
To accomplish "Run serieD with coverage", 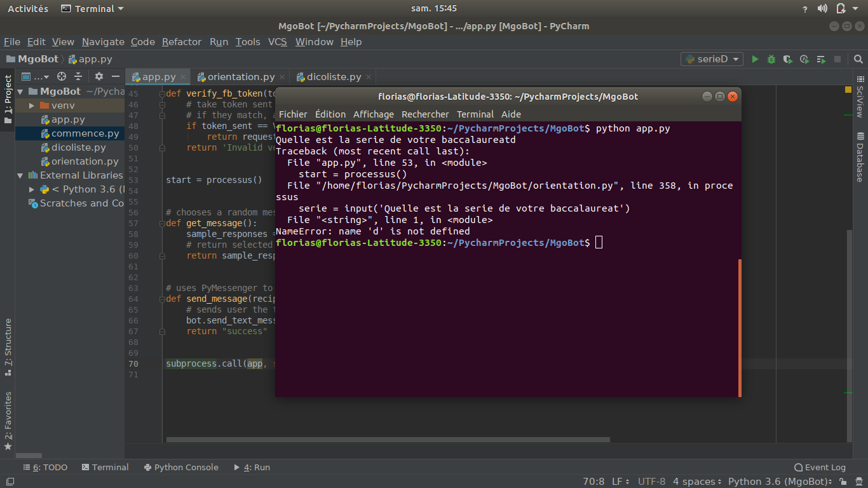I will 787,58.
